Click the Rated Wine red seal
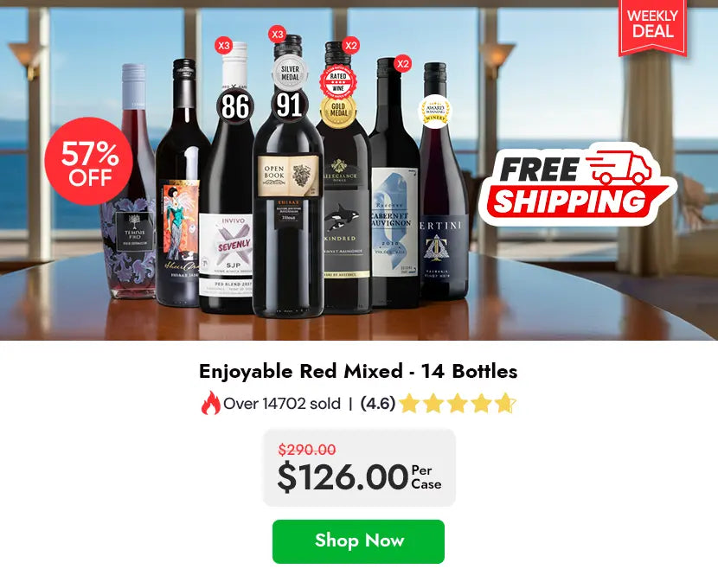 tap(338, 82)
